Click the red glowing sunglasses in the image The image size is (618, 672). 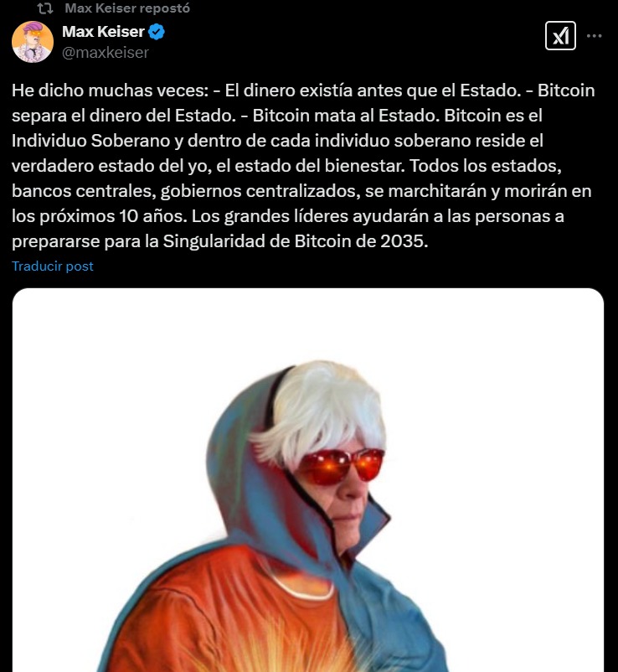tap(341, 466)
